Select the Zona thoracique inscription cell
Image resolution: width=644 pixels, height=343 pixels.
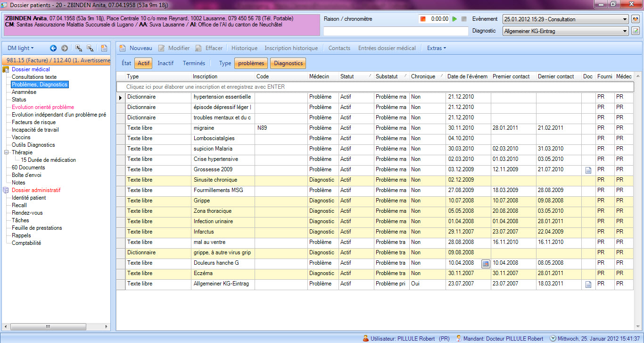coord(223,211)
